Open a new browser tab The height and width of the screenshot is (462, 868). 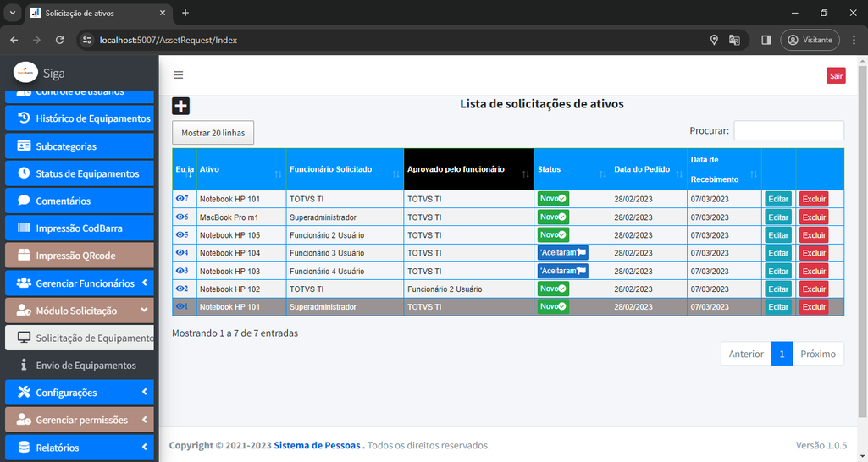tap(185, 13)
